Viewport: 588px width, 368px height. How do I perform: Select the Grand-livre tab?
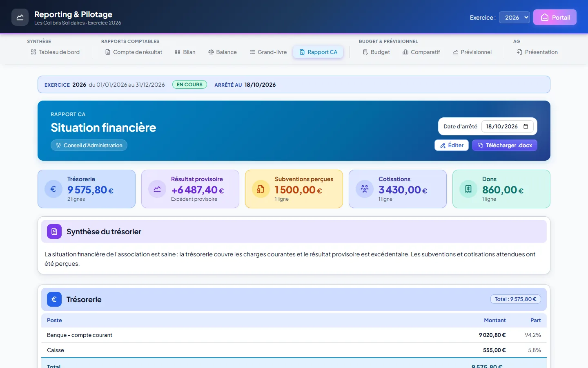coord(268,52)
